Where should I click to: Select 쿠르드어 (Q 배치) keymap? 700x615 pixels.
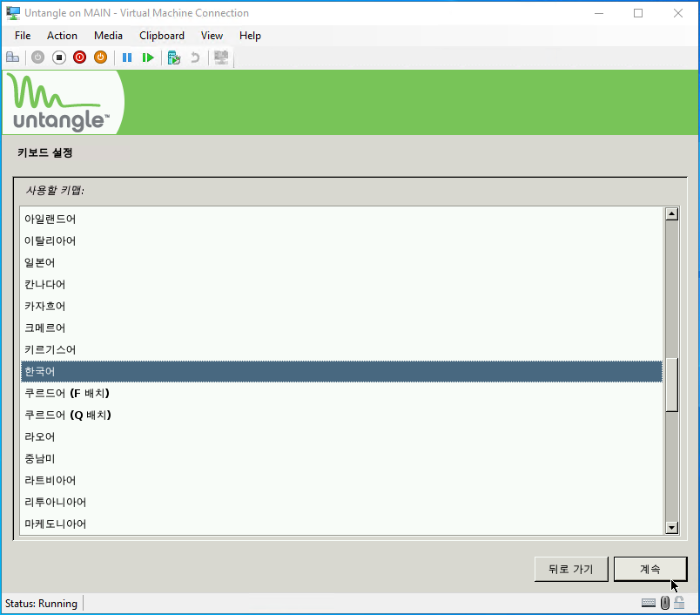click(341, 415)
